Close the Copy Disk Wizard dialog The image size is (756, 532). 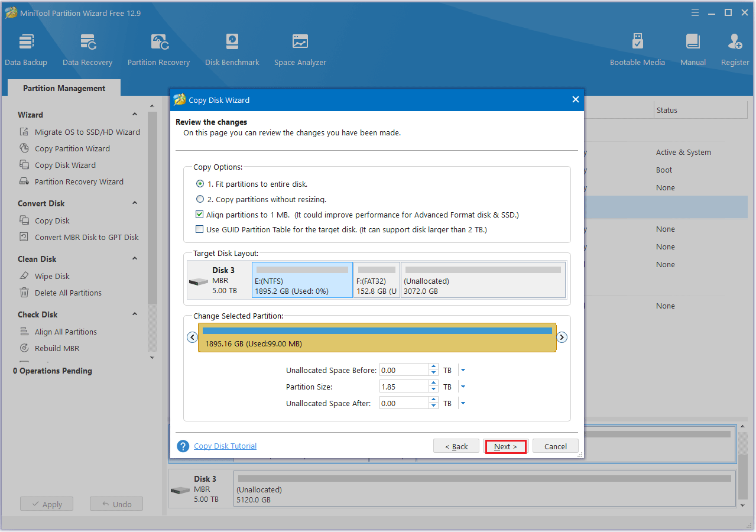pos(575,100)
